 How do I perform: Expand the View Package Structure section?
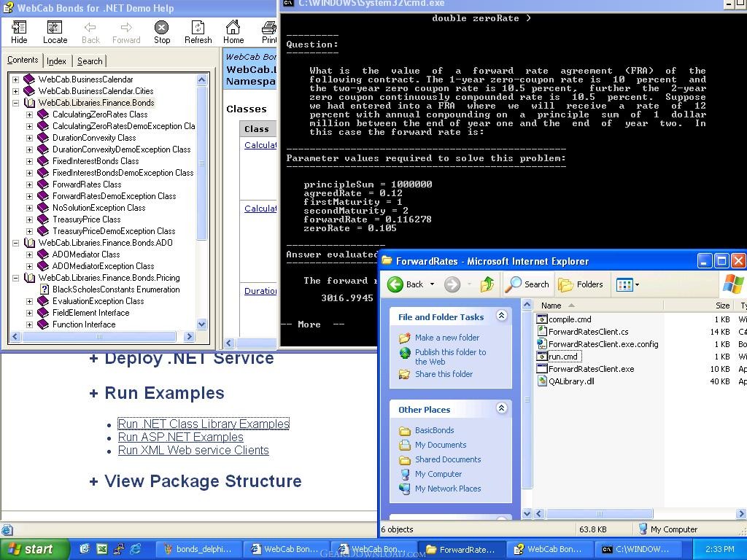point(196,481)
